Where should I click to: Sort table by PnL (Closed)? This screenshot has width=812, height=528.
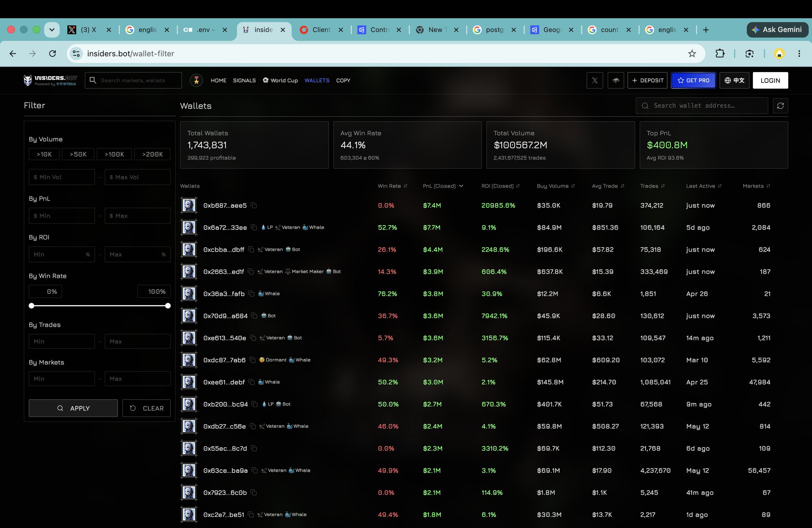443,186
